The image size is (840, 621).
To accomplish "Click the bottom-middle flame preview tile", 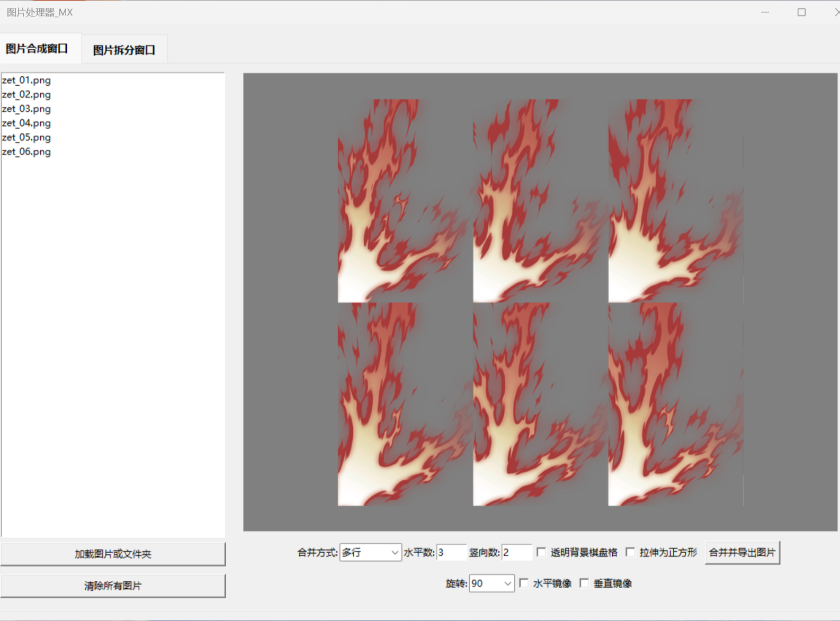I will pyautogui.click(x=540, y=404).
